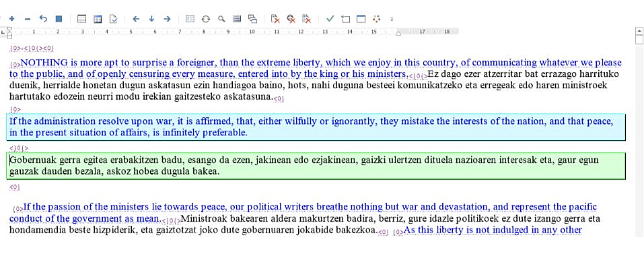Click the vertical scrollbar up arrow
The width and height of the screenshot is (644, 254).
[639, 30]
